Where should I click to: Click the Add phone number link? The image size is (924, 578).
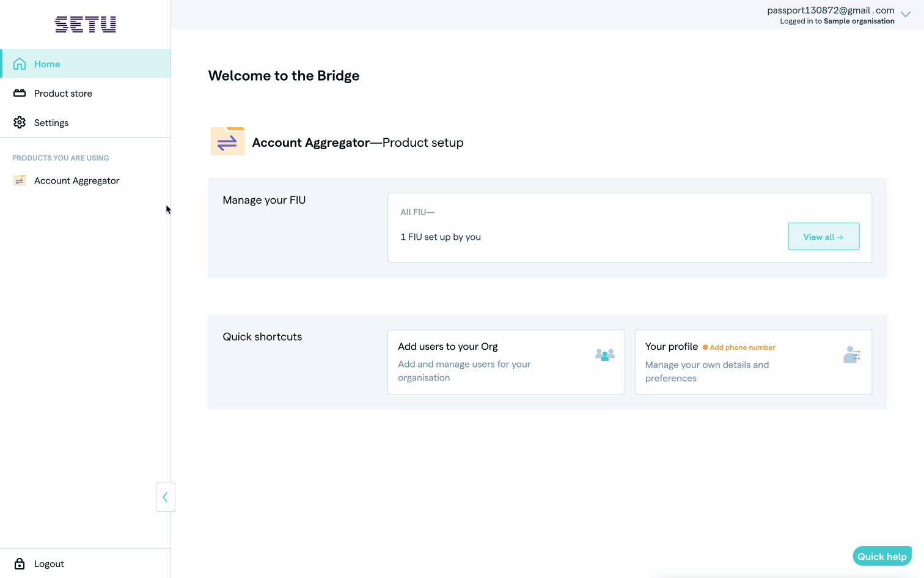point(742,347)
